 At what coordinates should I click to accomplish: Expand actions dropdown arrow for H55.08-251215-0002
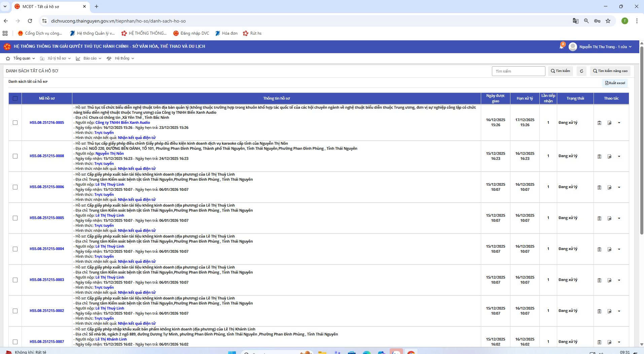619,311
